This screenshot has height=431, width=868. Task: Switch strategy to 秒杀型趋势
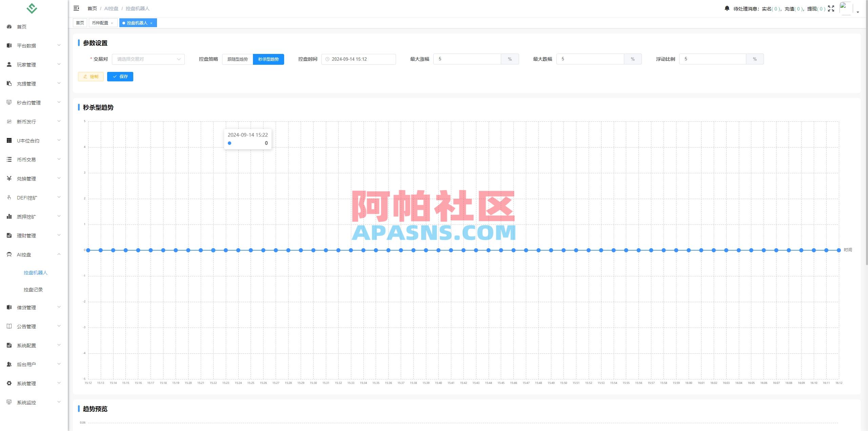269,59
